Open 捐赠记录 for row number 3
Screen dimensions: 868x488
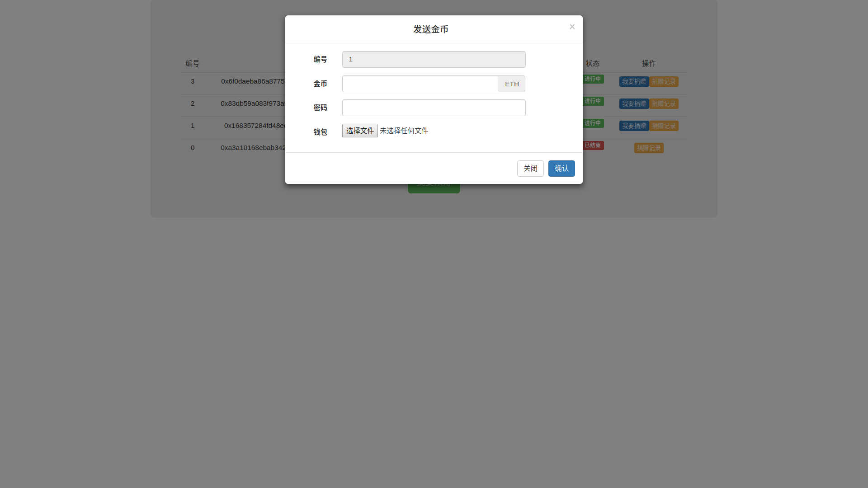[x=664, y=82]
